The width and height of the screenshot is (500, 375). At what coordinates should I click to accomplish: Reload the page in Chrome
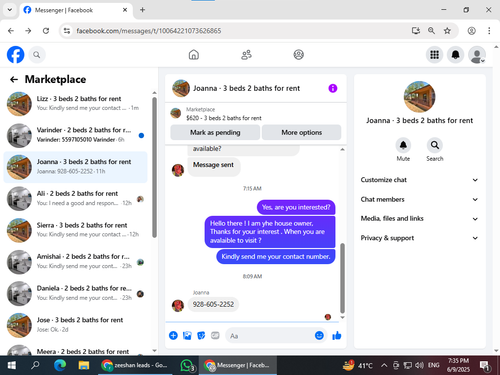(x=46, y=31)
